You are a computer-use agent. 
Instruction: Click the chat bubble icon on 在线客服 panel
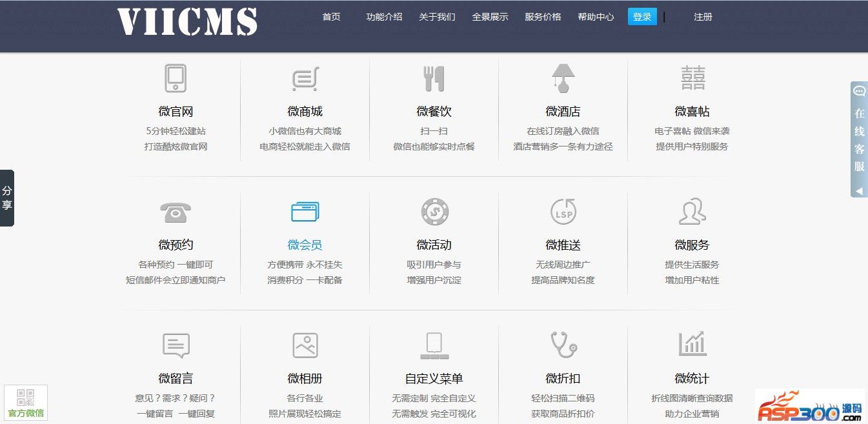[x=859, y=91]
